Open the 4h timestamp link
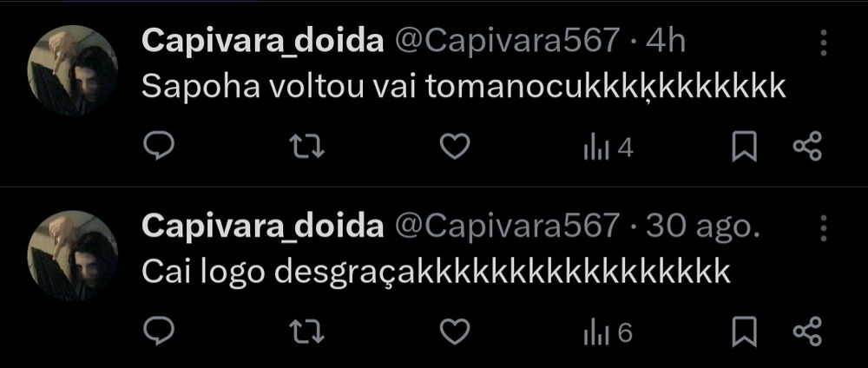868x368 pixels. [x=666, y=41]
